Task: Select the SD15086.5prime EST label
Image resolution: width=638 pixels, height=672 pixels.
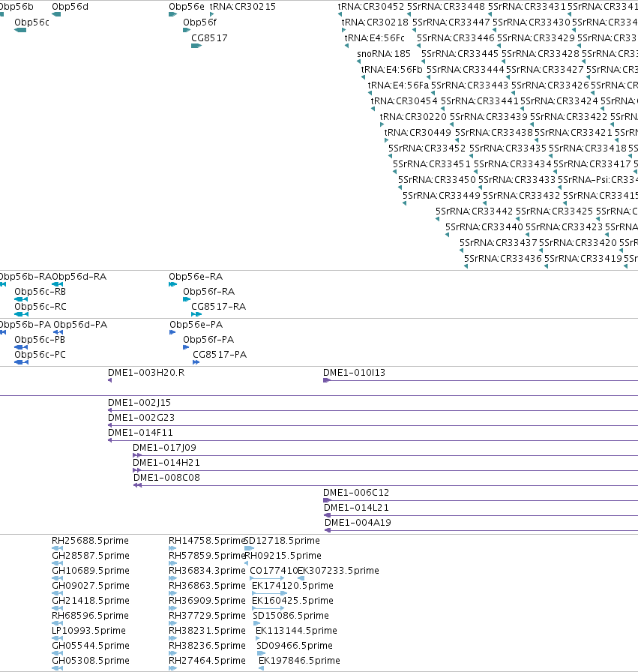Action: point(291,616)
